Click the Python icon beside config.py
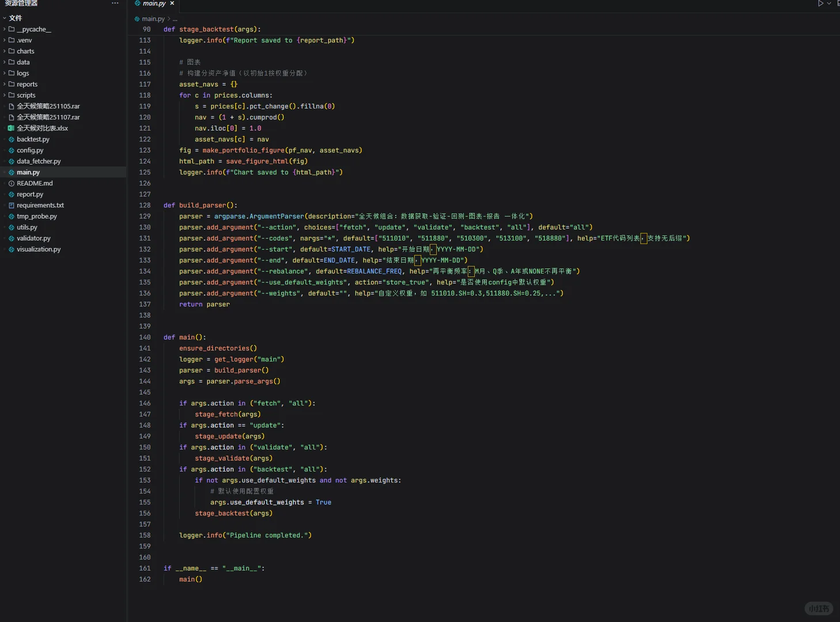The height and width of the screenshot is (622, 840). [x=12, y=150]
